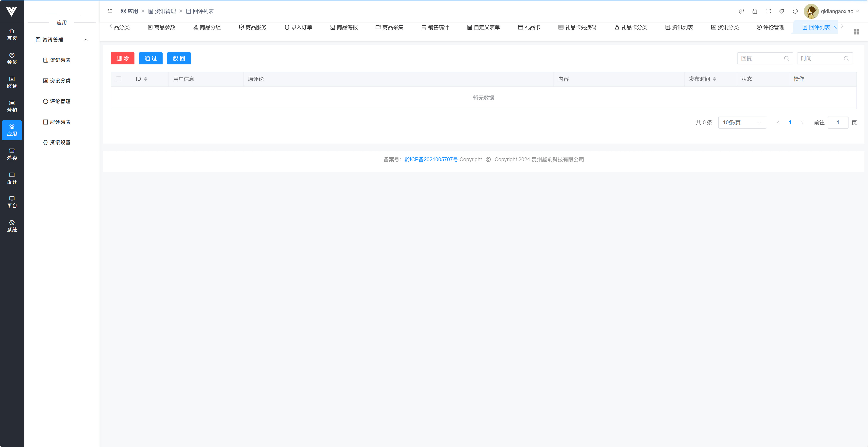868x447 pixels.
Task: Select 资讯设置 in the side menu
Action: pos(57,143)
